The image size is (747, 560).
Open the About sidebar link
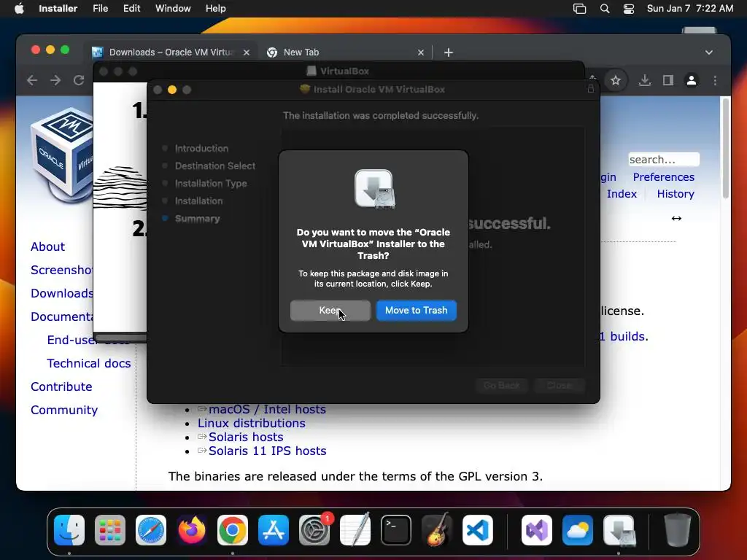[x=47, y=246]
